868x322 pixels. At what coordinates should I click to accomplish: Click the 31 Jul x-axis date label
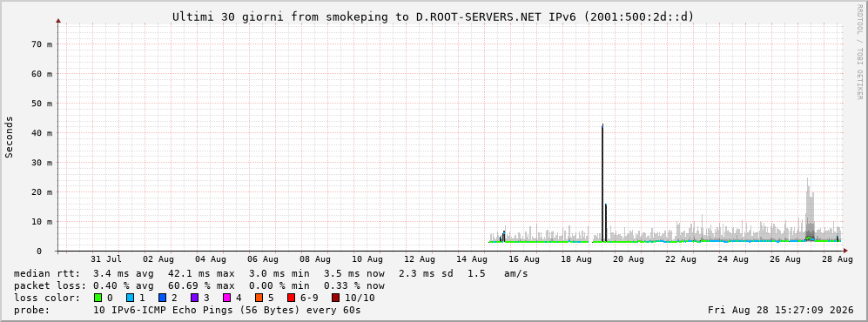point(106,259)
